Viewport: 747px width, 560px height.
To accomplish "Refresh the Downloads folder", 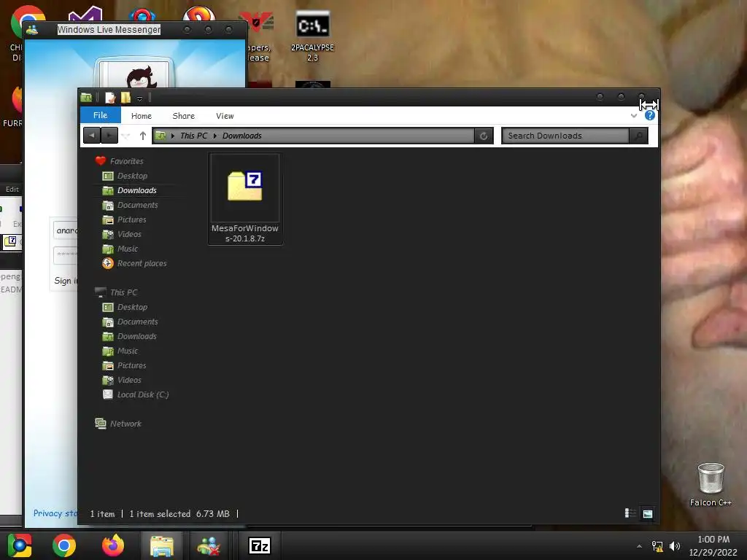I will [483, 136].
